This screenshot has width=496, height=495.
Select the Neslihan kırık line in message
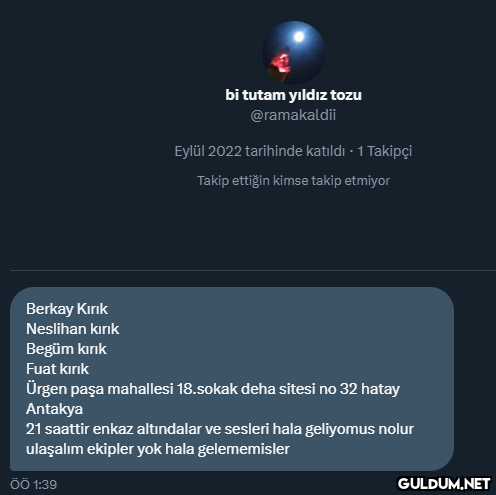[73, 329]
